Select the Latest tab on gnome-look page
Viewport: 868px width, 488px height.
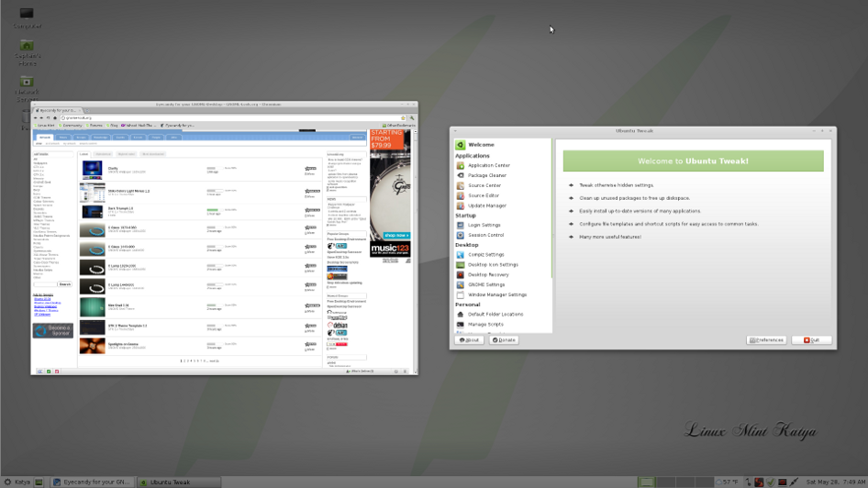84,154
